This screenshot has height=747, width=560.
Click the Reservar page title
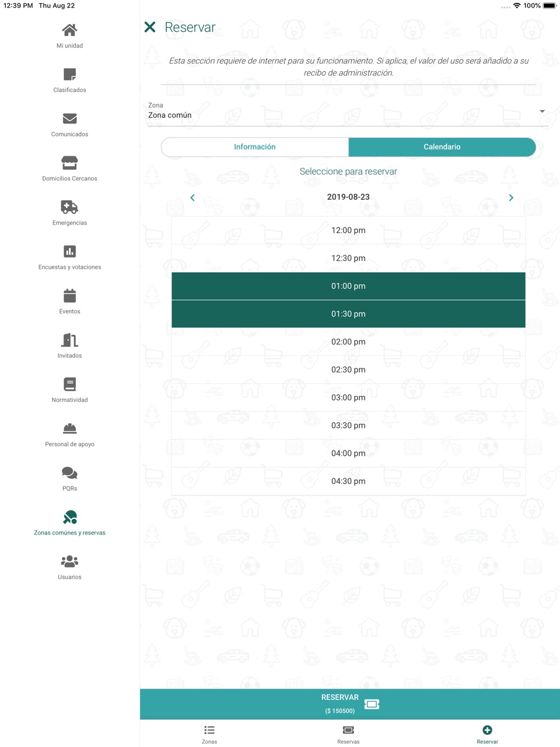(x=190, y=27)
